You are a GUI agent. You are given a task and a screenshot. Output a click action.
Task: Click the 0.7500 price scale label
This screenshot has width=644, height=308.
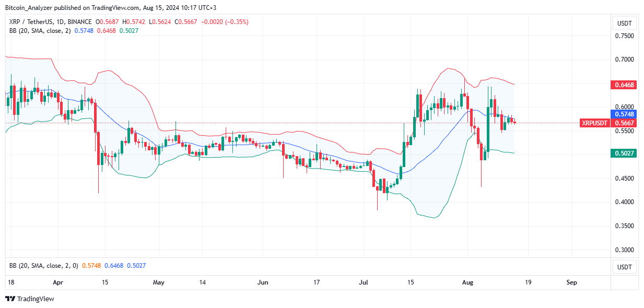624,36
